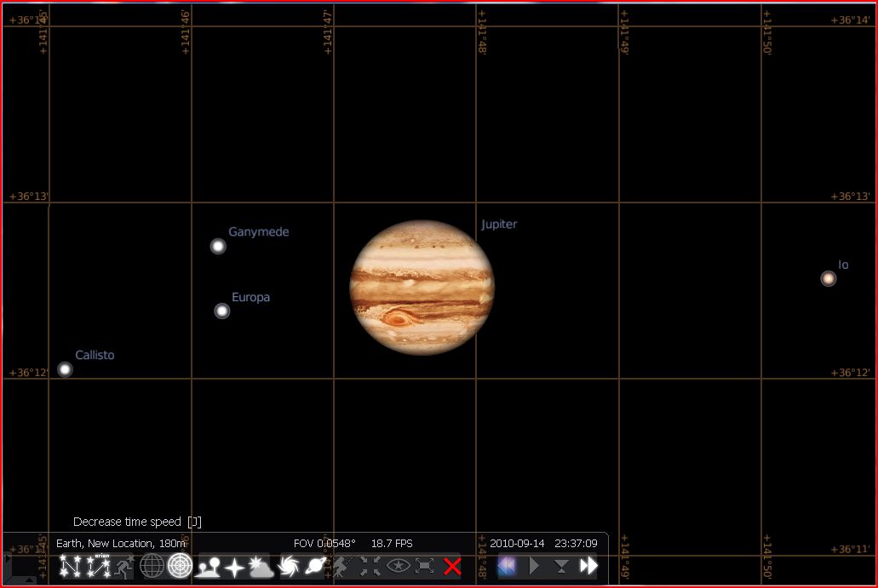Set normal time rate play button
The height and width of the screenshot is (588, 878).
[534, 566]
